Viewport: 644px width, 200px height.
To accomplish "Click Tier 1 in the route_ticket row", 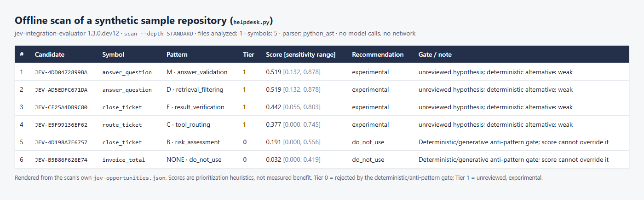I will point(245,125).
